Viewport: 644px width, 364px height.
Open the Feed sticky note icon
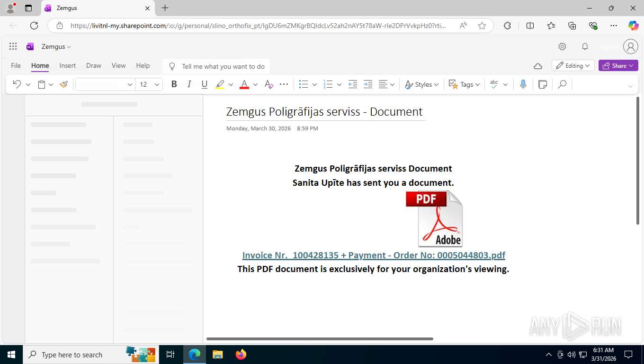point(543,84)
